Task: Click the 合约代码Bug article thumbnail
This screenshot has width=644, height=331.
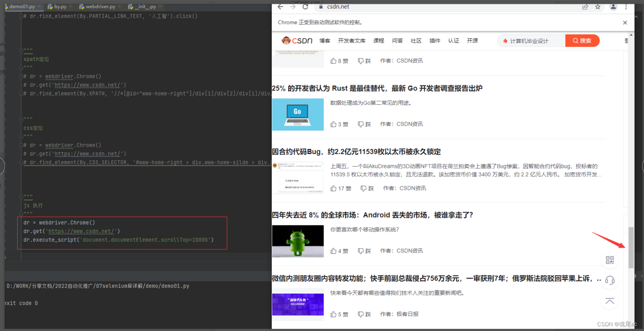Action: pyautogui.click(x=298, y=178)
